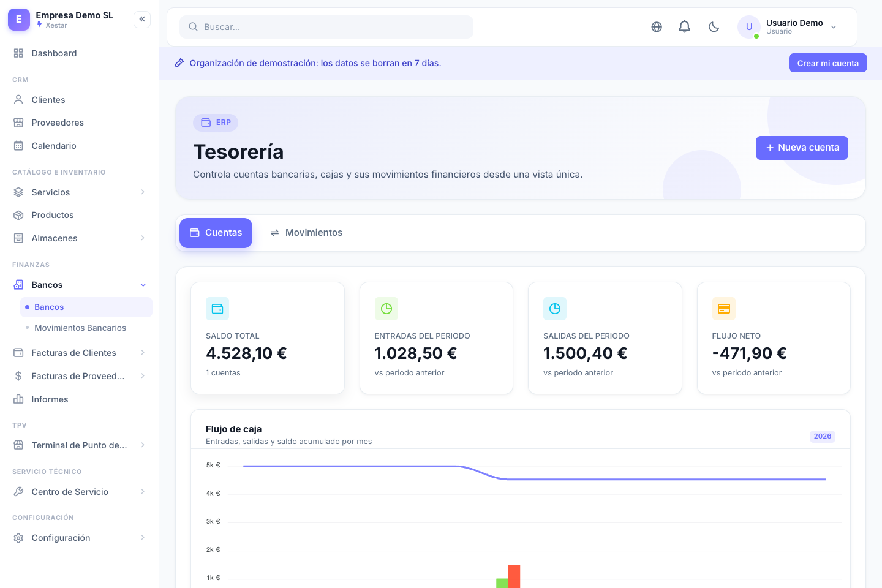Screen dimensions: 882x588
Task: Open notifications bell
Action: coord(685,27)
